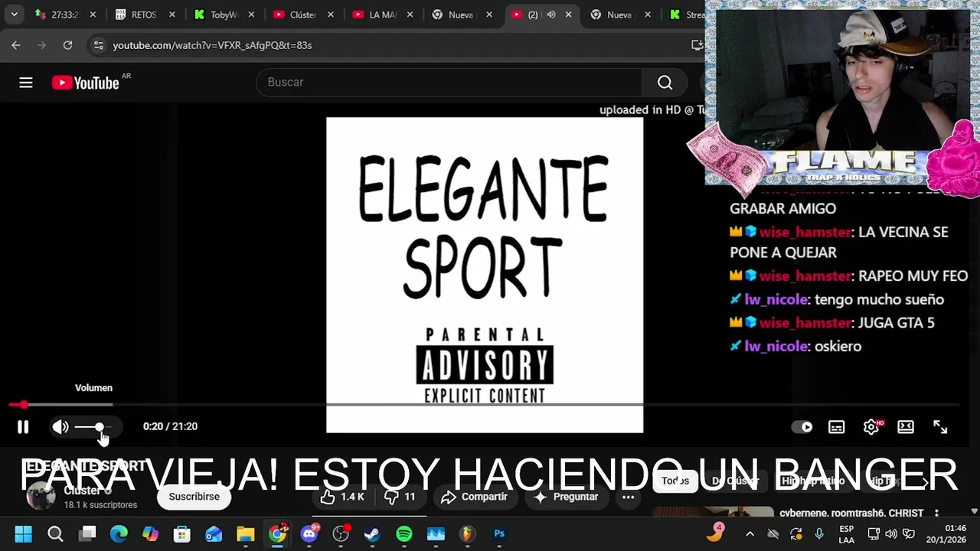Open Spotify from the taskbar
The height and width of the screenshot is (551, 980).
click(x=403, y=533)
